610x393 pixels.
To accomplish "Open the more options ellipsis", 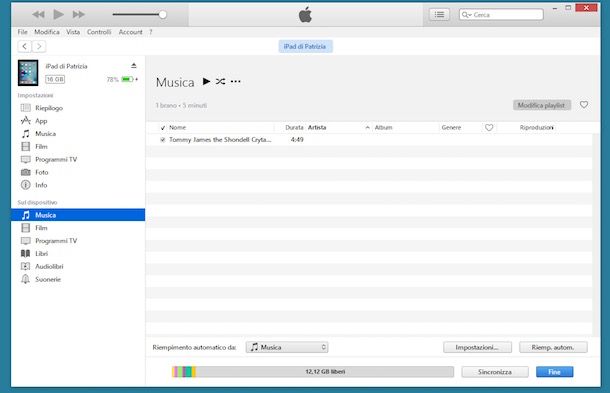I will tap(235, 81).
